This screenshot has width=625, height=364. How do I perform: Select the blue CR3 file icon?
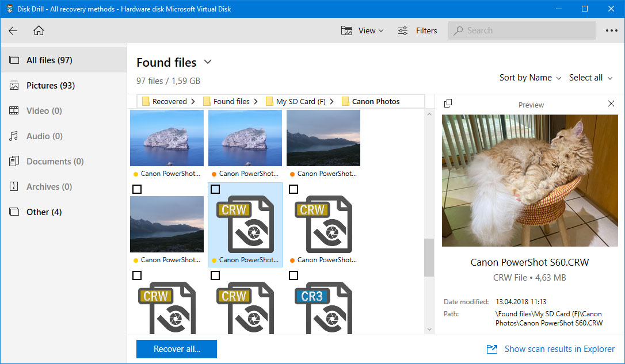(x=323, y=308)
